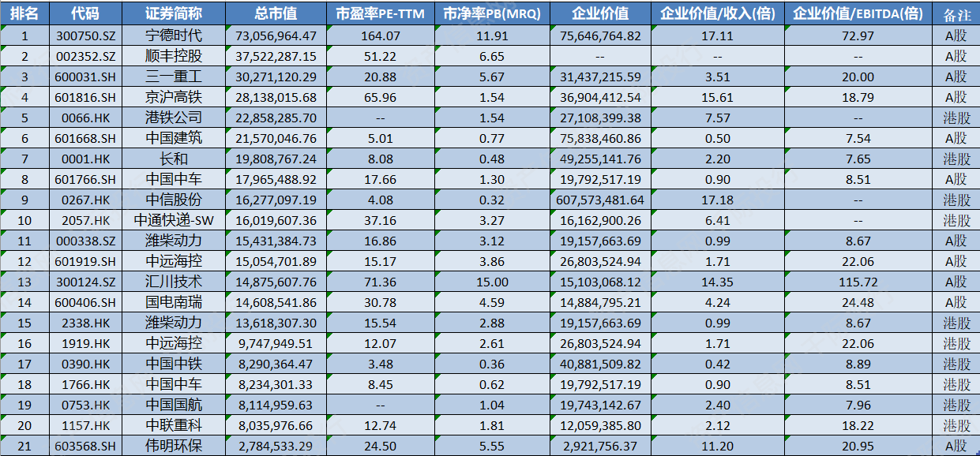Click EV/EBITDA value 72.97
Viewport: 980px width, 456px height.
click(857, 36)
